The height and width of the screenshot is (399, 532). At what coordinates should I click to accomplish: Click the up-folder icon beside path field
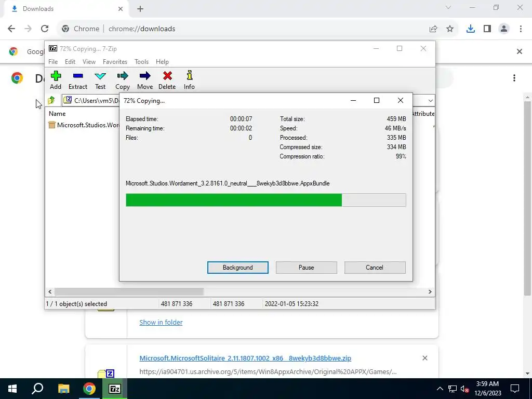pos(51,100)
